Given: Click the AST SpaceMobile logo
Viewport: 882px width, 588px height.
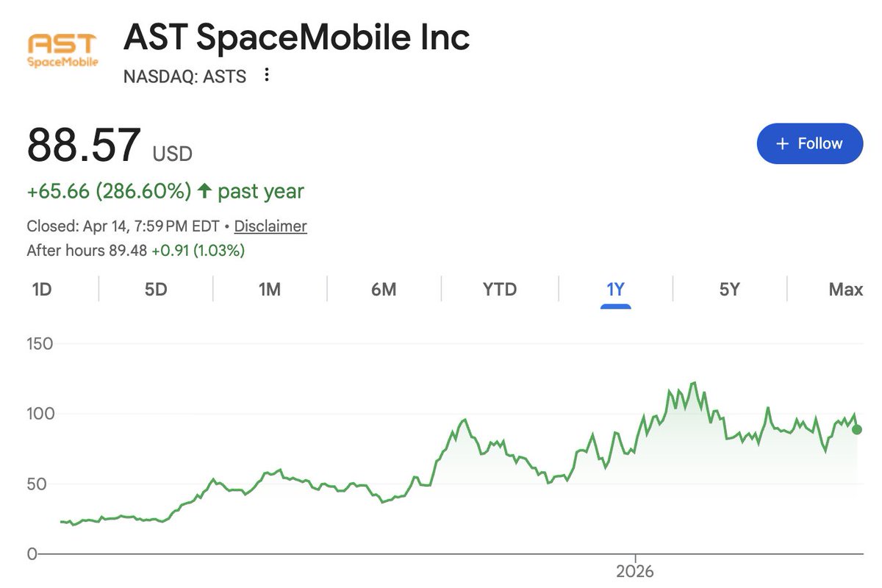Looking at the screenshot, I should tap(62, 50).
